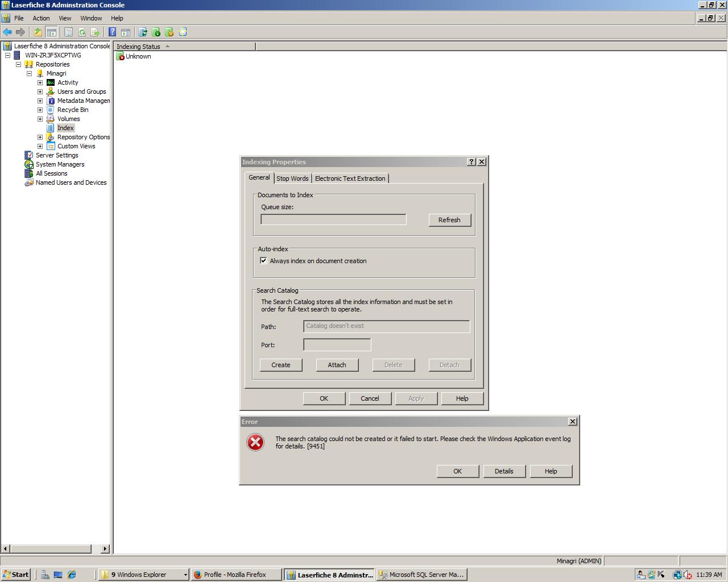Click the Back arrow toolbar icon
The width and height of the screenshot is (728, 582).
[7, 32]
